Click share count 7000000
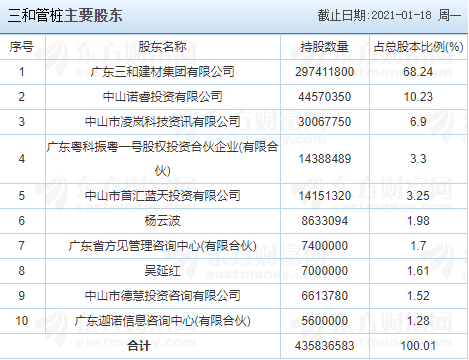The image size is (469, 360). coord(324,271)
